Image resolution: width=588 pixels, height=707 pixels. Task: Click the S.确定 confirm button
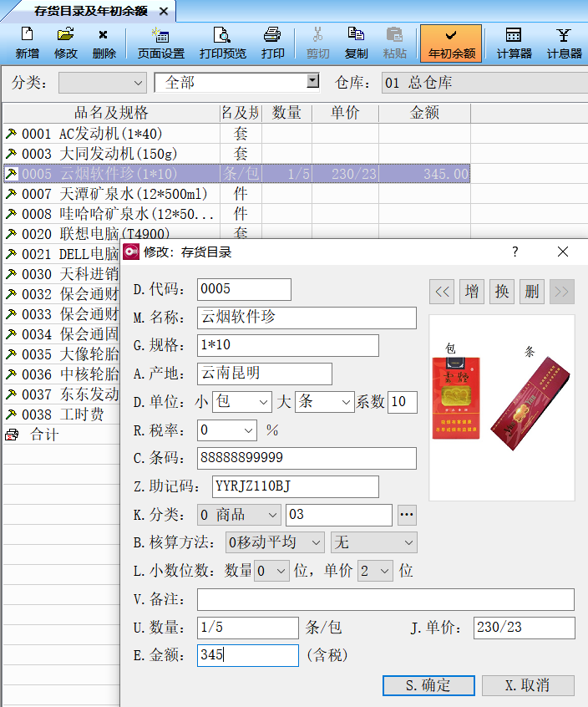pos(428,685)
